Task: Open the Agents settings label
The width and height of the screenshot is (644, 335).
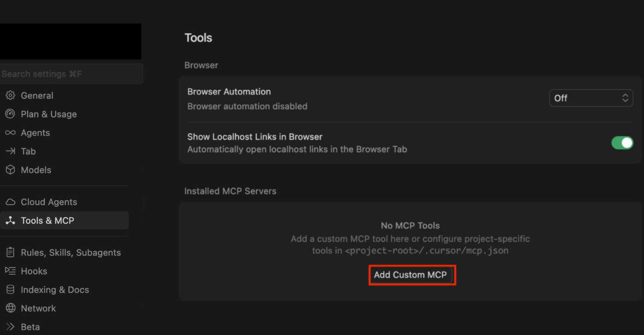Action: coord(35,133)
